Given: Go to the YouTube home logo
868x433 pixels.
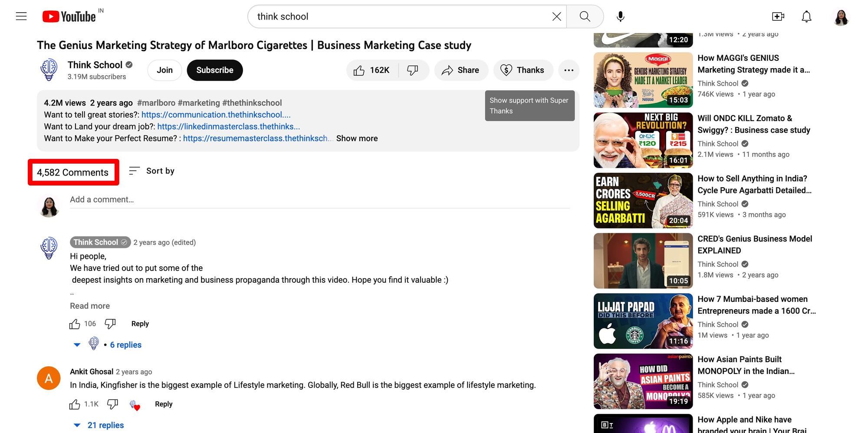Looking at the screenshot, I should point(69,17).
